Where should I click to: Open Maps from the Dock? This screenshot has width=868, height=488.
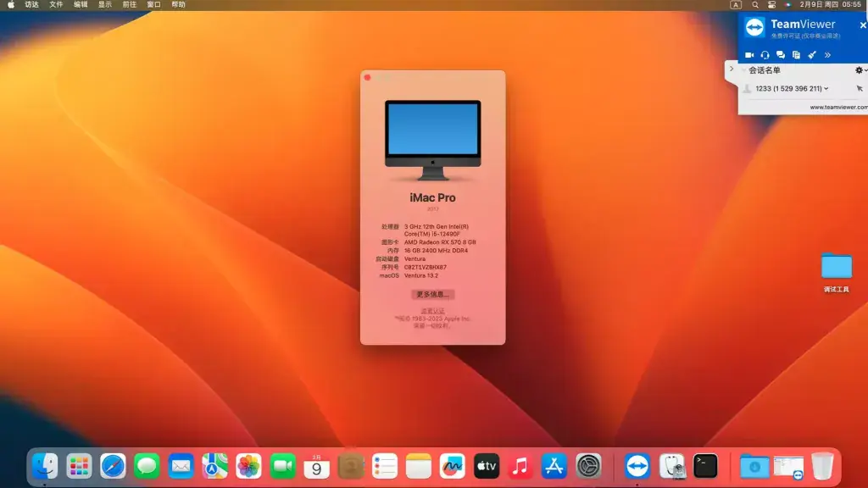pyautogui.click(x=214, y=466)
